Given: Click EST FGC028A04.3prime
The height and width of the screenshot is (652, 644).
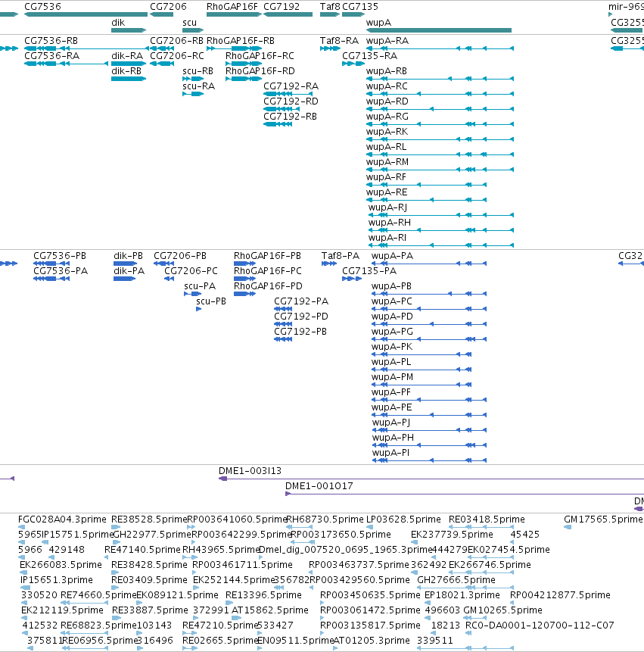Looking at the screenshot, I should click(x=62, y=519).
